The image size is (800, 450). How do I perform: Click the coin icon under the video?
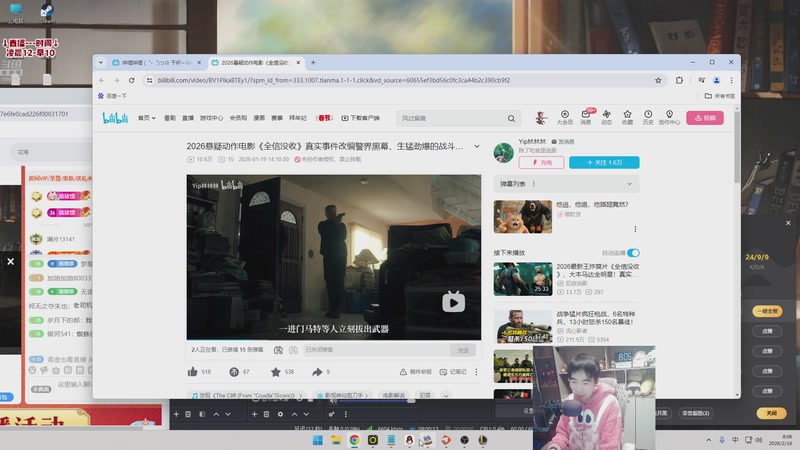(x=234, y=372)
